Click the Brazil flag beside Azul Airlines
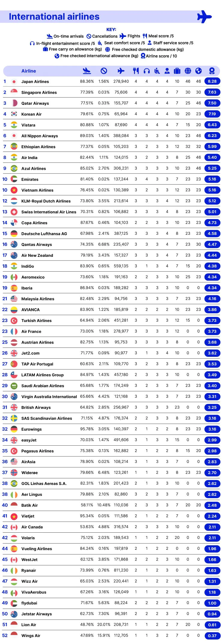Screen dimensions: 223x644 coord(14,168)
